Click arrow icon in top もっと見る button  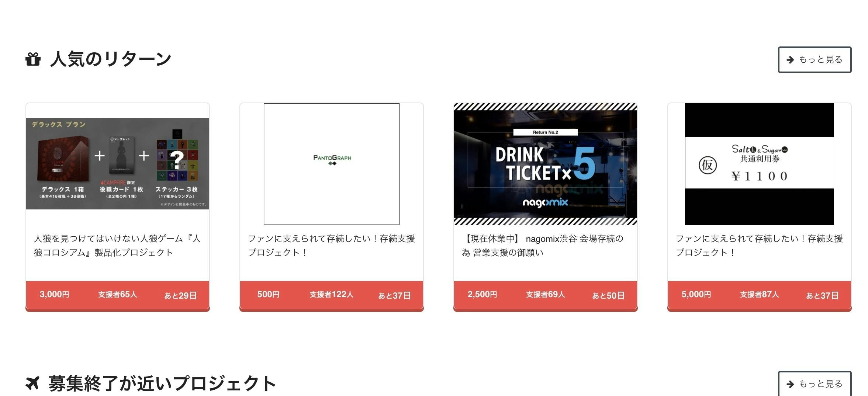(790, 60)
